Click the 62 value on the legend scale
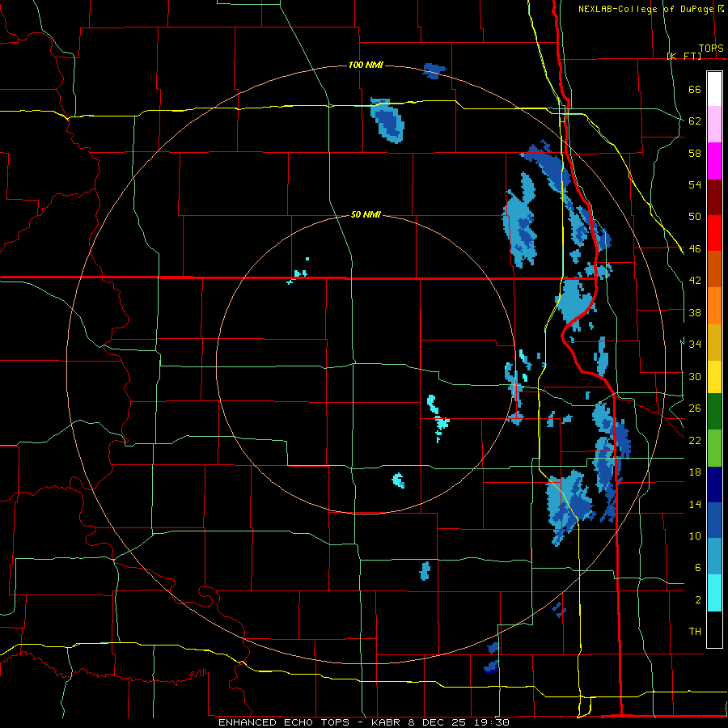The image size is (728, 728). [695, 121]
